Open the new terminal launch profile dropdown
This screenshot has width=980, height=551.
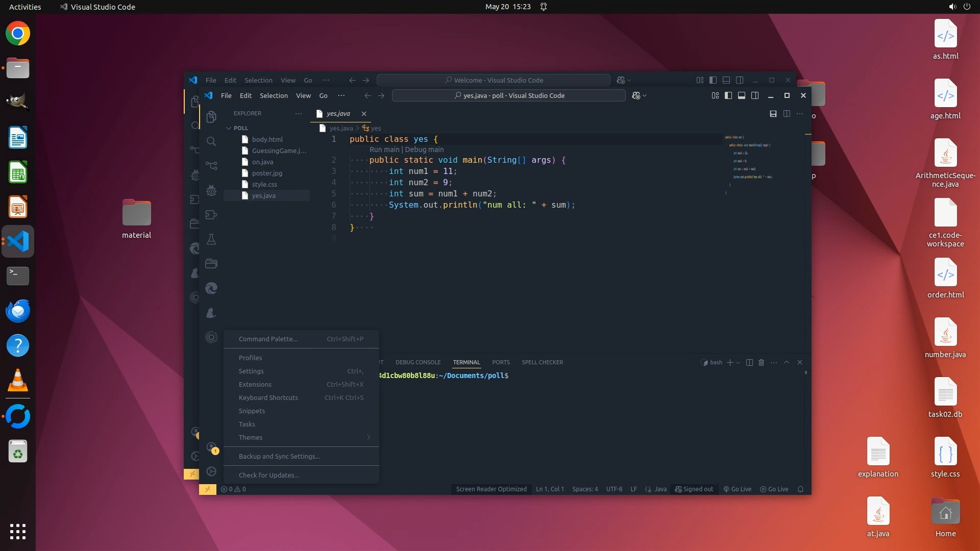[x=738, y=363]
